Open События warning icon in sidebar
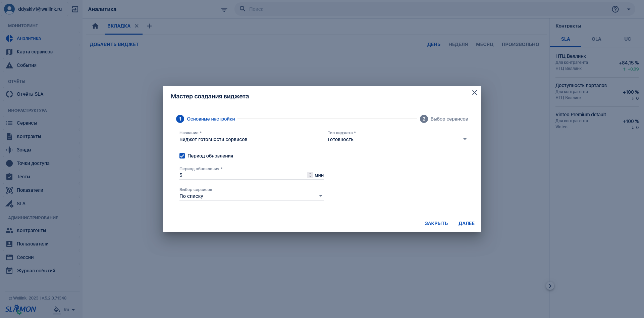644x318 pixels. [x=9, y=65]
